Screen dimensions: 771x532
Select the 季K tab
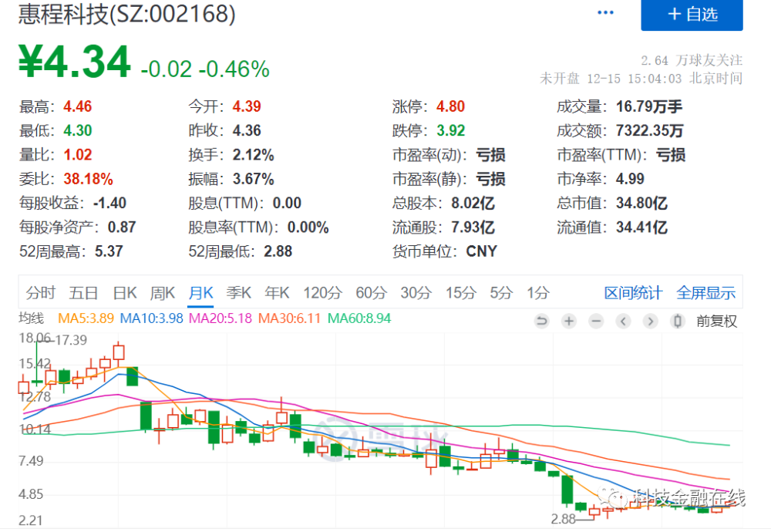point(238,293)
